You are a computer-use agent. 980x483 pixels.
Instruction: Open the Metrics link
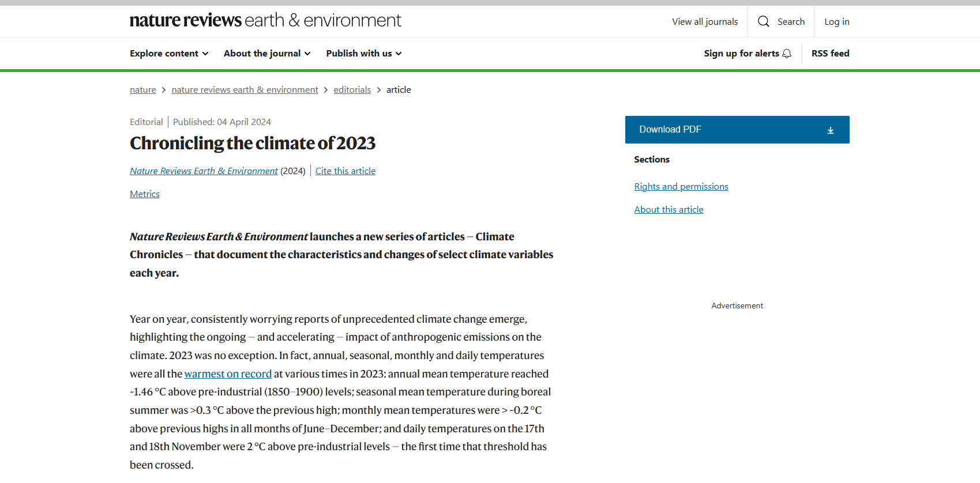[x=145, y=194]
